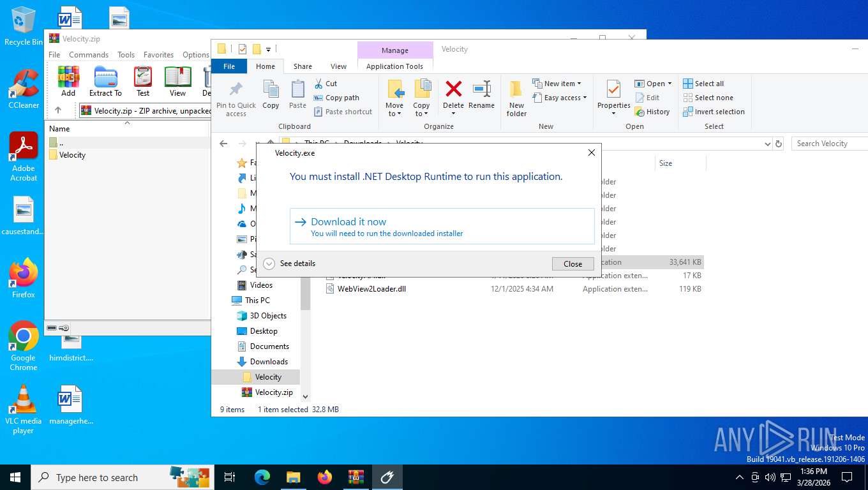Screen dimensions: 868x490
Task: Click Edit in the Open group
Action: [647, 98]
